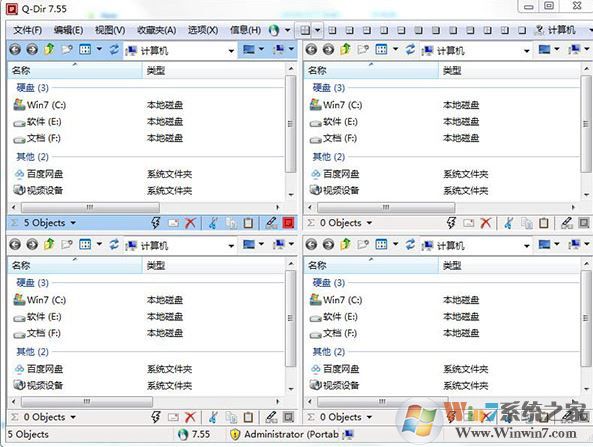
Task: Click back button in top-right pane
Action: tap(311, 50)
